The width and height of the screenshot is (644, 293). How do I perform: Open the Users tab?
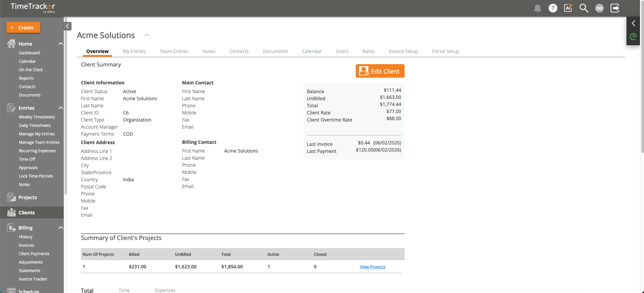tap(342, 51)
